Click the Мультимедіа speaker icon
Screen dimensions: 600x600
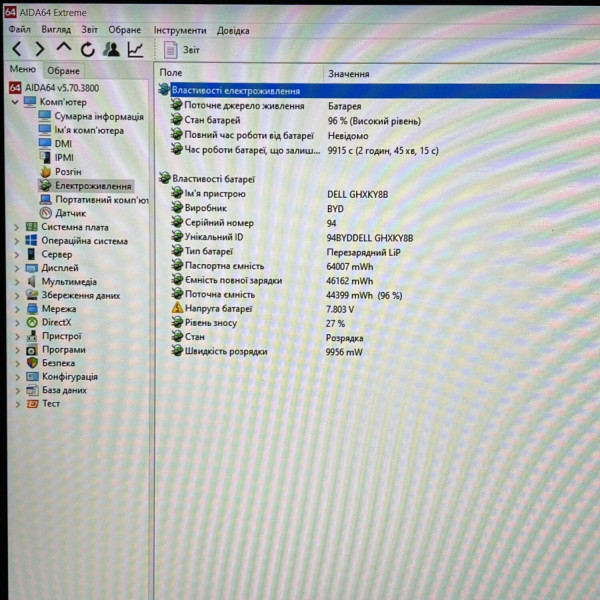click(x=32, y=281)
